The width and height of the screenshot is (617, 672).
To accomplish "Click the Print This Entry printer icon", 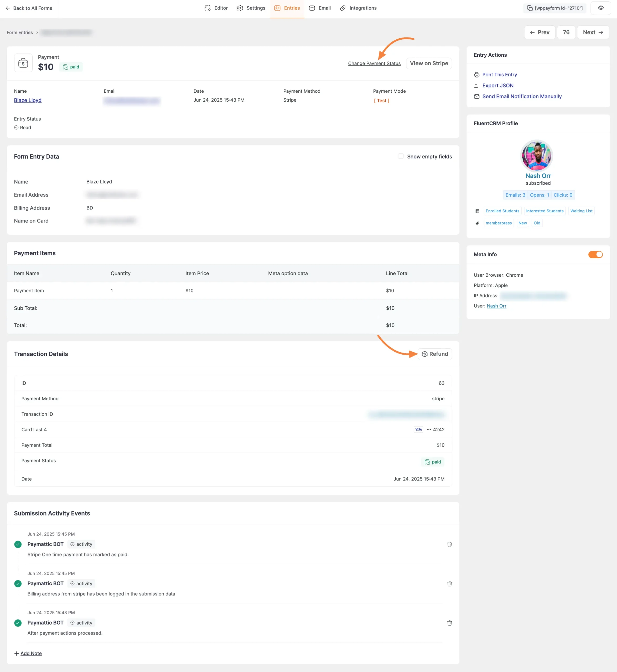I will [476, 75].
